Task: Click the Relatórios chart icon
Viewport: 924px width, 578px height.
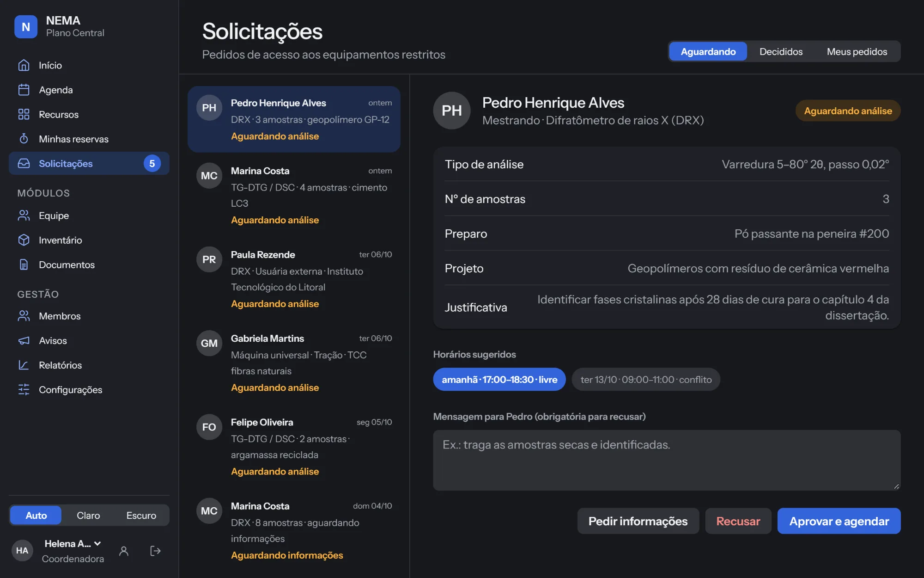Action: coord(24,365)
